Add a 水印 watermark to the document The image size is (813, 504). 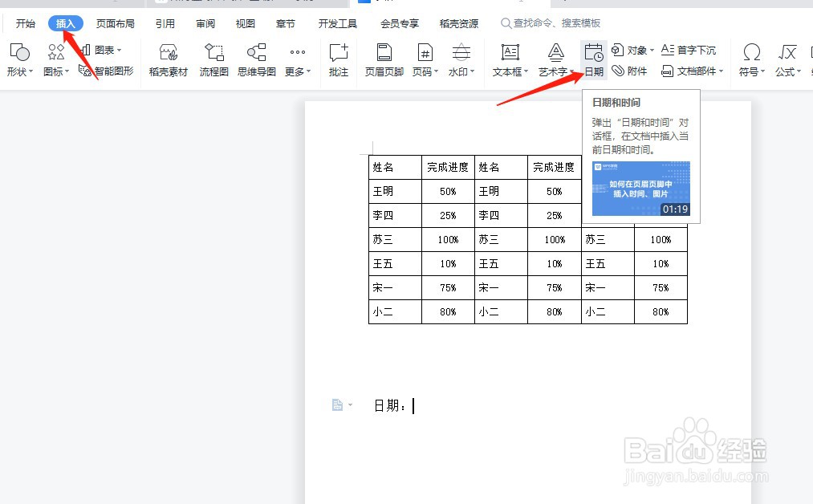pos(461,60)
